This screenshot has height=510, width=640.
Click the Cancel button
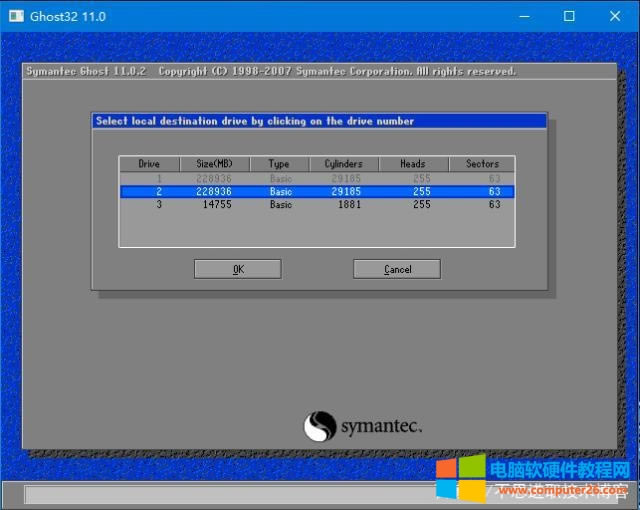tap(397, 269)
